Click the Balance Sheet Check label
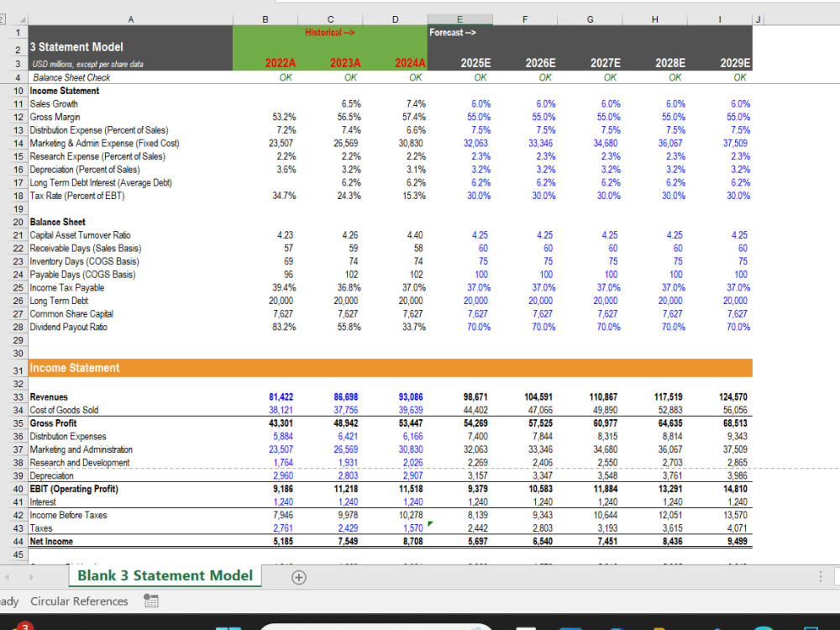 [x=71, y=77]
